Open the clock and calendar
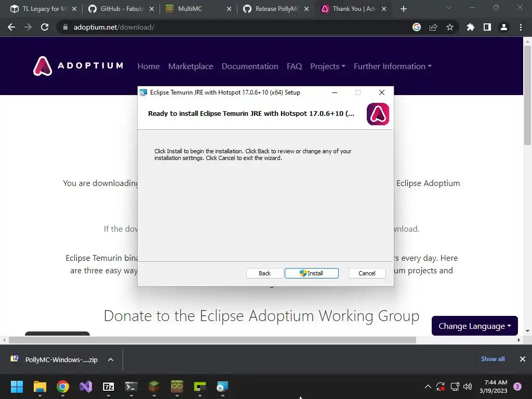 [x=494, y=387]
